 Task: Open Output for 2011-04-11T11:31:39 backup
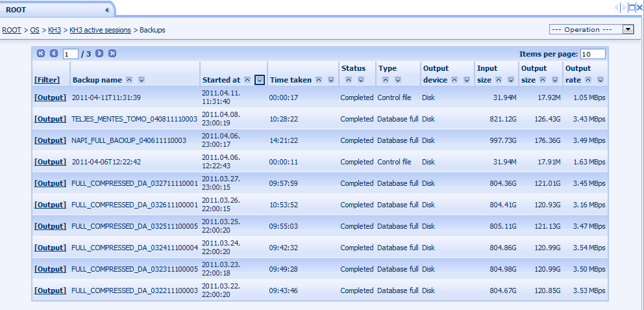50,97
